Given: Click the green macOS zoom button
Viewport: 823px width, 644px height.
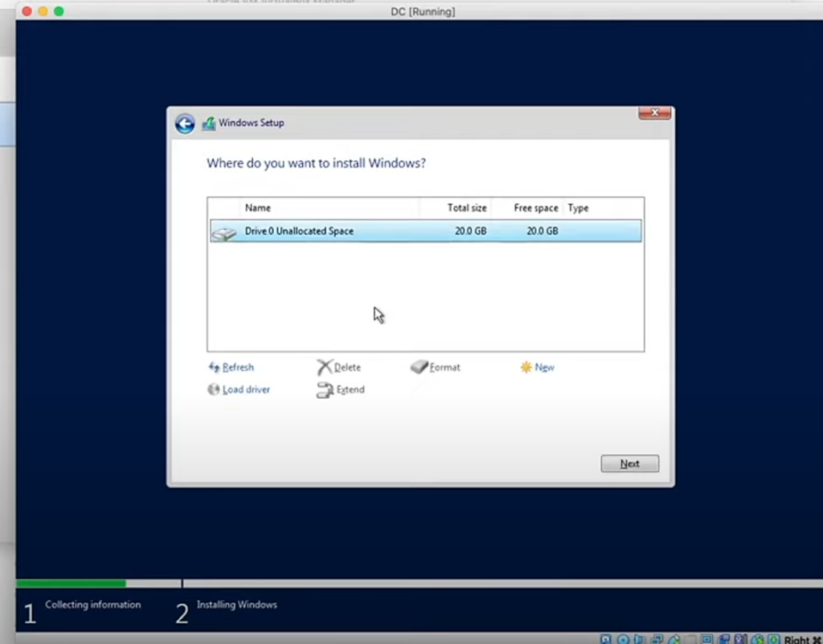Looking at the screenshot, I should [59, 11].
